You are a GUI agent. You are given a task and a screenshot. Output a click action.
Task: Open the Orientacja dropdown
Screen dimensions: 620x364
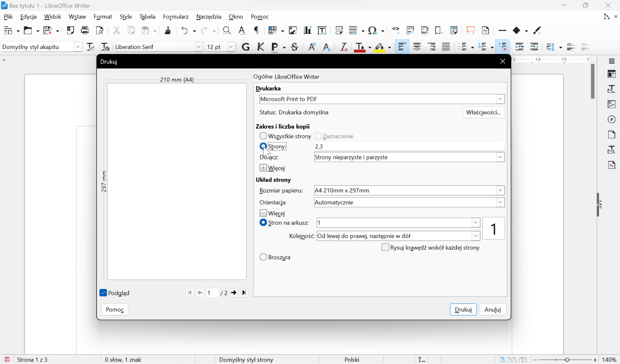409,202
